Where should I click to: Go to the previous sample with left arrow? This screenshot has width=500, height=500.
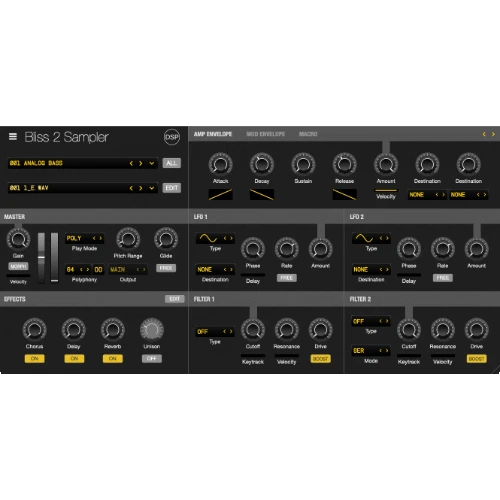pyautogui.click(x=131, y=188)
